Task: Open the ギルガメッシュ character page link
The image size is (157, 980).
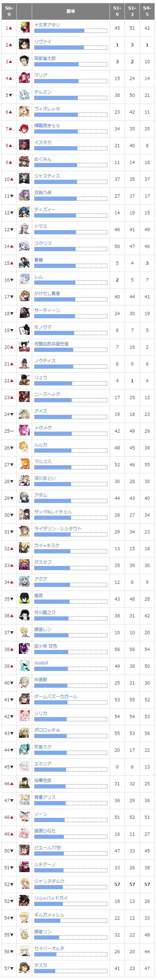Action: [x=49, y=915]
